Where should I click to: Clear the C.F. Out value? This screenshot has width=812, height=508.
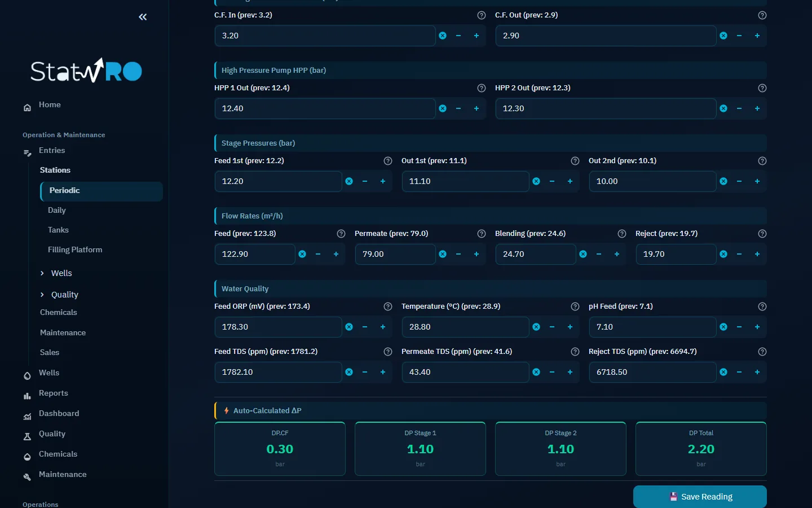723,36
